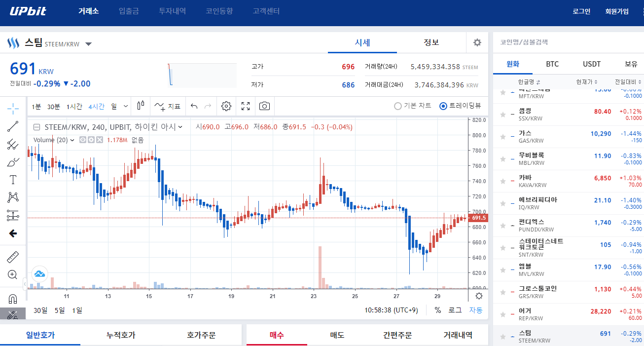
Task: Click the 로그인 link
Action: click(581, 11)
